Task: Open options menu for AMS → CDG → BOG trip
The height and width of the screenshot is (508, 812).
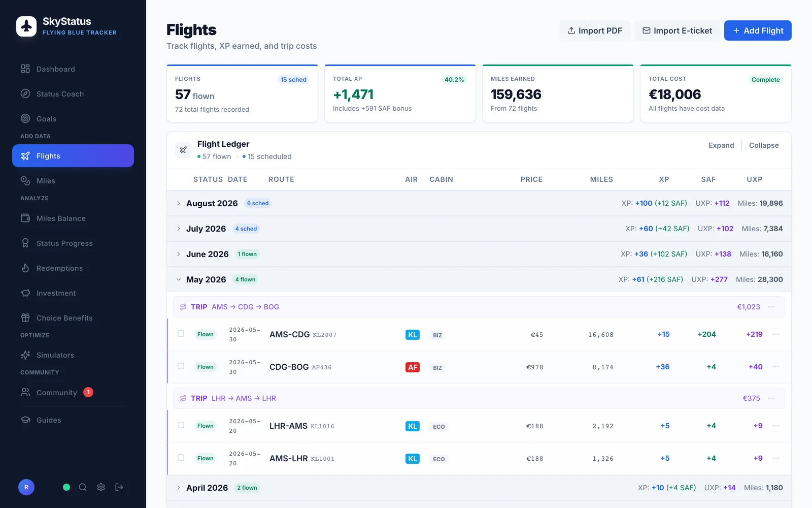Action: [771, 307]
